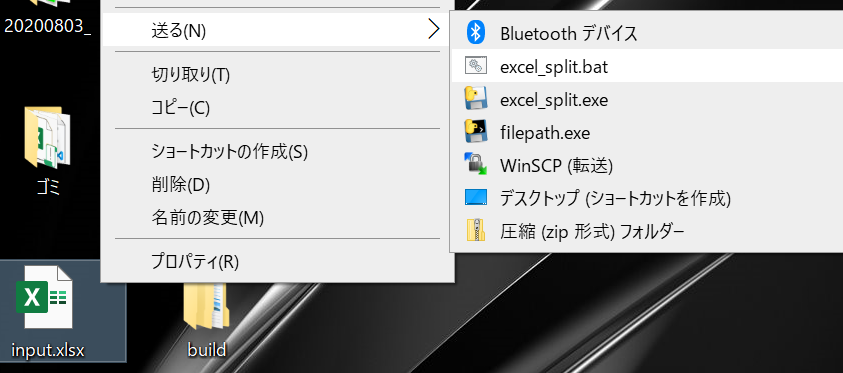Select ショートカットの作成(S) entry
The image size is (843, 373).
pyautogui.click(x=277, y=152)
